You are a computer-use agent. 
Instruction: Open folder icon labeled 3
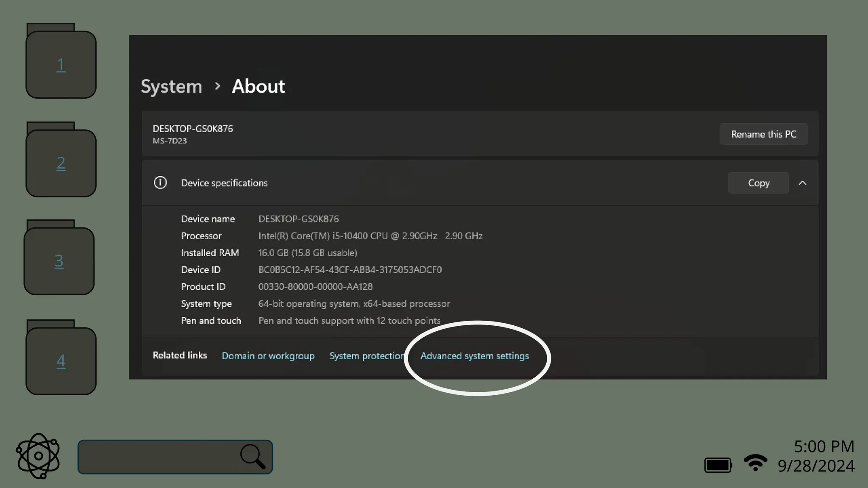coord(59,260)
